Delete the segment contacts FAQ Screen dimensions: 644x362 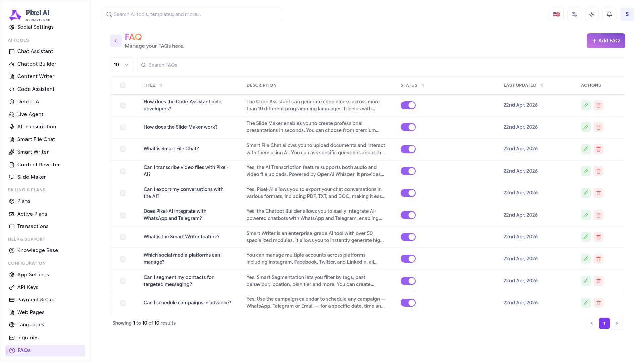point(598,281)
